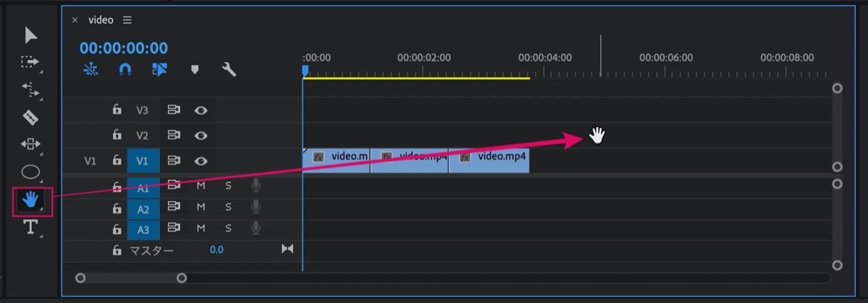Target the V3 track header
Image resolution: width=868 pixels, height=303 pixels.
coord(142,111)
